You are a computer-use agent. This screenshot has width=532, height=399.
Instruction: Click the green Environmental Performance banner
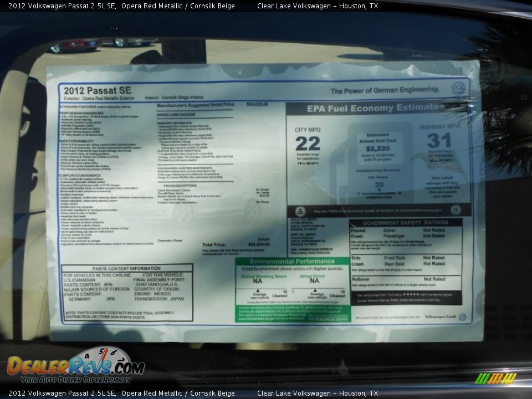[x=292, y=261]
